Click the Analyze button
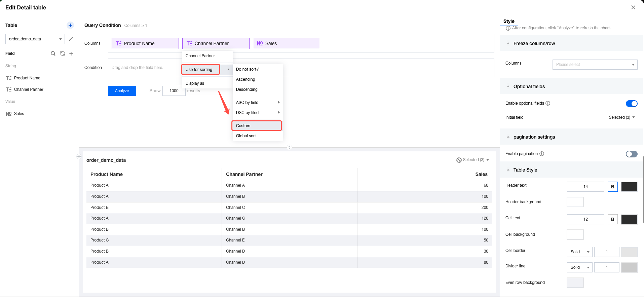 pyautogui.click(x=122, y=91)
